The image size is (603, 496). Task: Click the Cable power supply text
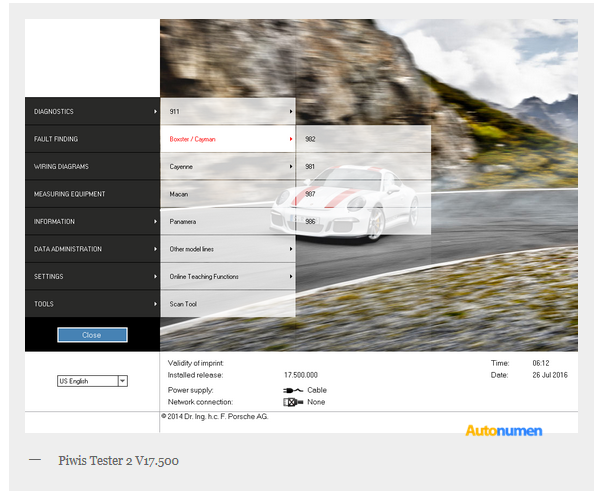(x=317, y=390)
